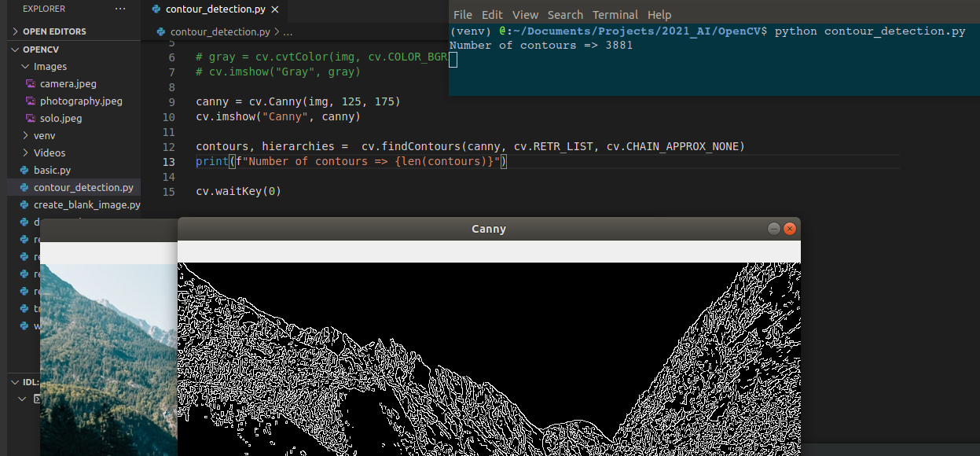Expand the venv folder
Image resolution: width=980 pixels, height=456 pixels.
pyautogui.click(x=24, y=135)
